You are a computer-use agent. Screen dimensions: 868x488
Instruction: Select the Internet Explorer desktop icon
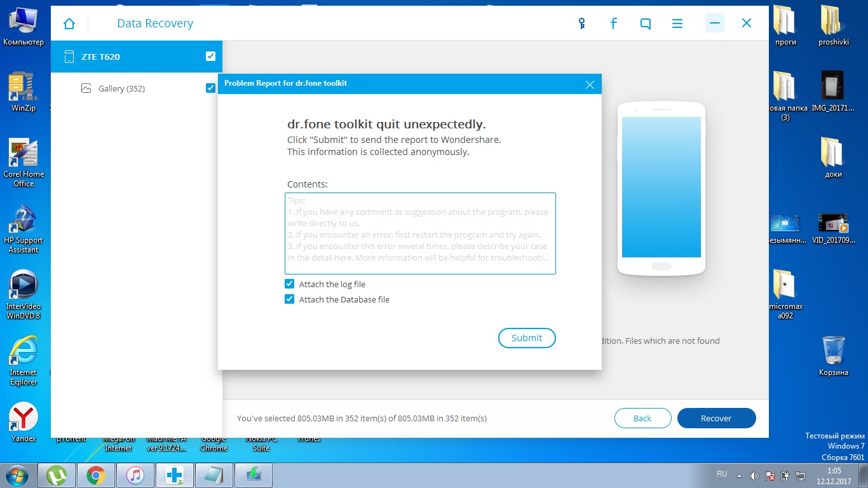click(x=24, y=361)
